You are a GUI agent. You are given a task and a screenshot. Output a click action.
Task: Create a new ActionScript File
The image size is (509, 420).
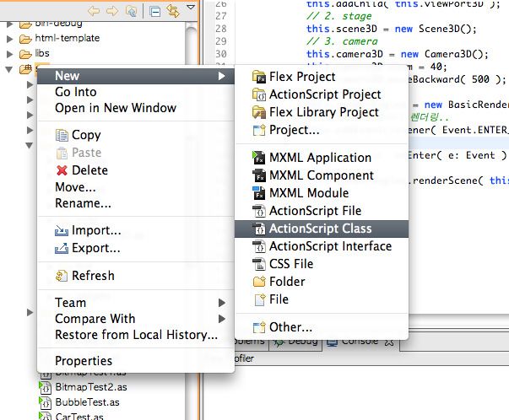tap(322, 211)
